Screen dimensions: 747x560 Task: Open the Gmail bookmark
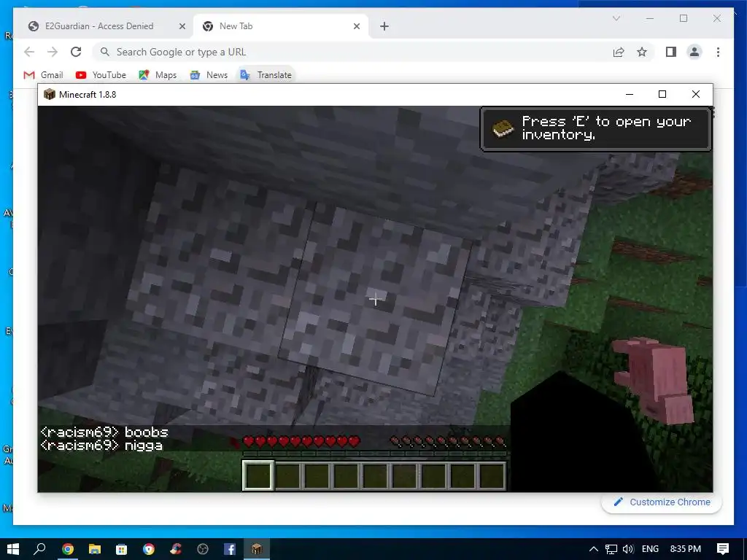coord(43,75)
